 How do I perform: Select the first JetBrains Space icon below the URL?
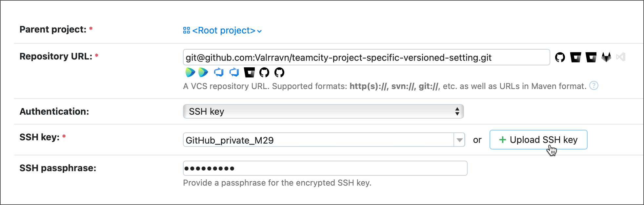tap(190, 72)
